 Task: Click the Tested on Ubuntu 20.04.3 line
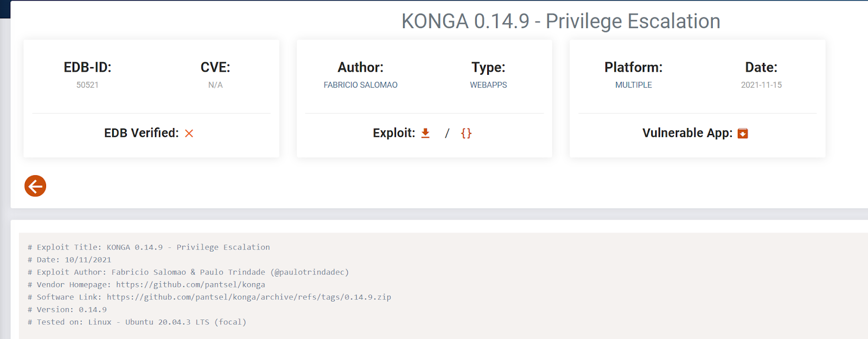coord(137,322)
